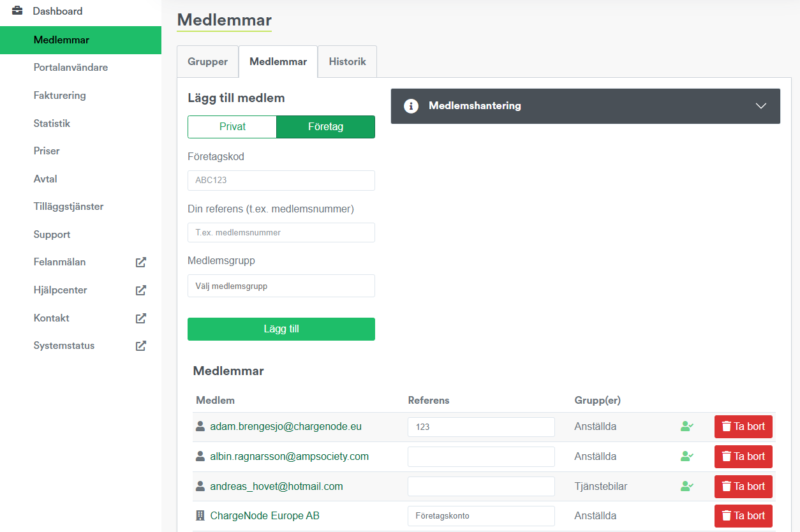
Task: Expand the Medlemshantering info panel chevron
Action: (x=760, y=106)
